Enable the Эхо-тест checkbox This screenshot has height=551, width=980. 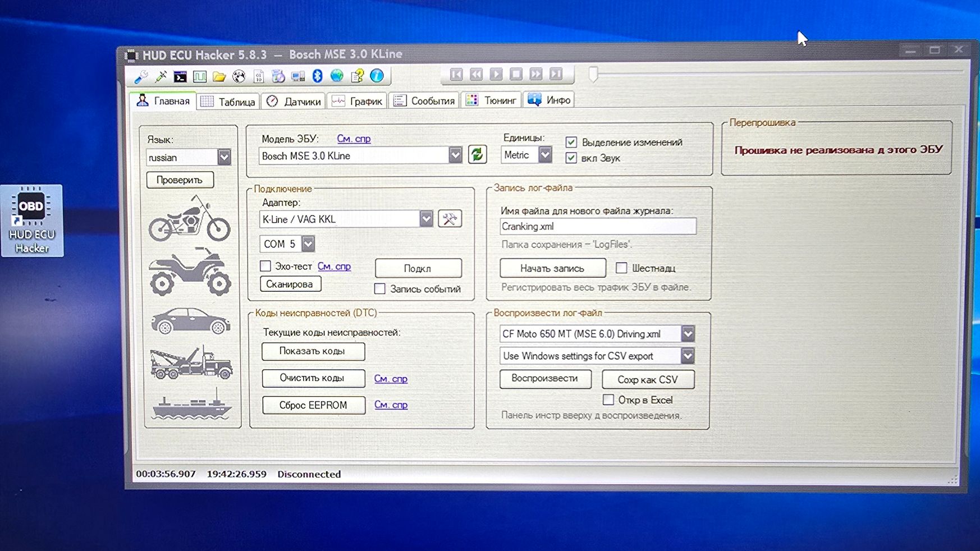(265, 265)
